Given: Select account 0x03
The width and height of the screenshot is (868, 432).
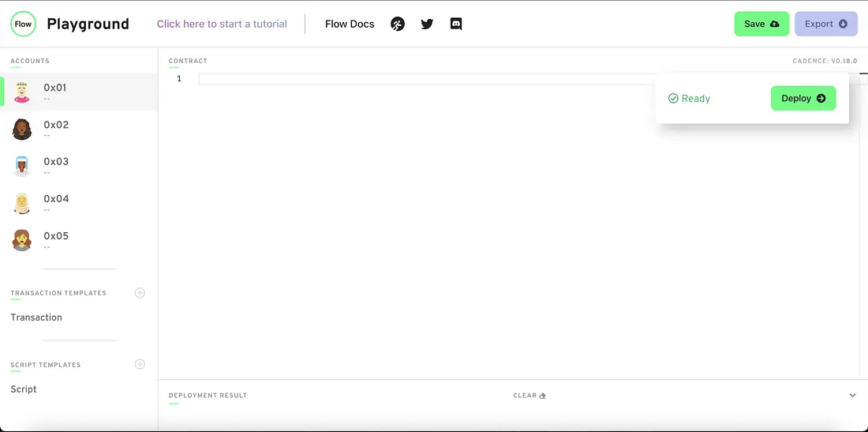Looking at the screenshot, I should pos(56,162).
